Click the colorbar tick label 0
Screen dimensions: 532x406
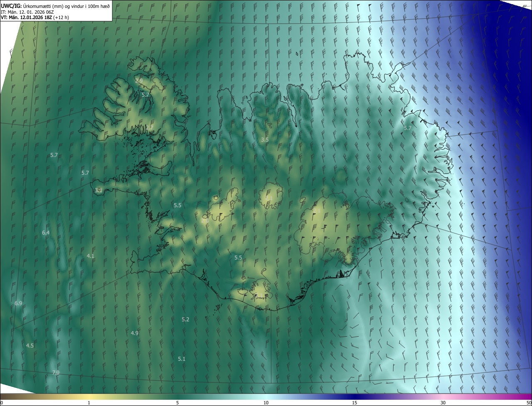pyautogui.click(x=2, y=403)
